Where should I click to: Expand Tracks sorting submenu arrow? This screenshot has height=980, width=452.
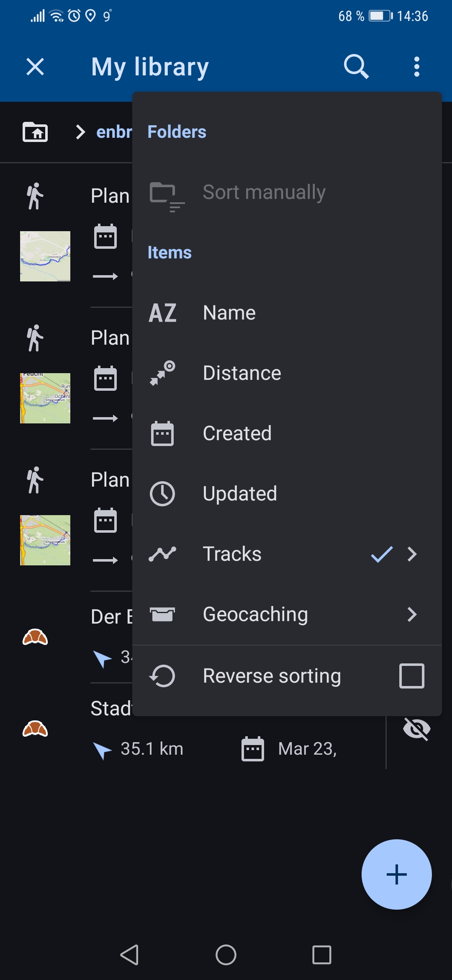tap(412, 554)
